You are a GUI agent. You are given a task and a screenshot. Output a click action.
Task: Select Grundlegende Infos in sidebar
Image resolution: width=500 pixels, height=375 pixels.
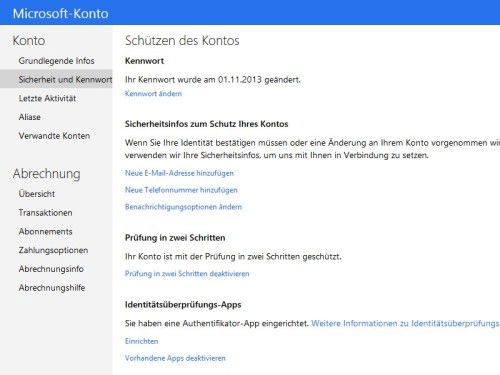[56, 61]
